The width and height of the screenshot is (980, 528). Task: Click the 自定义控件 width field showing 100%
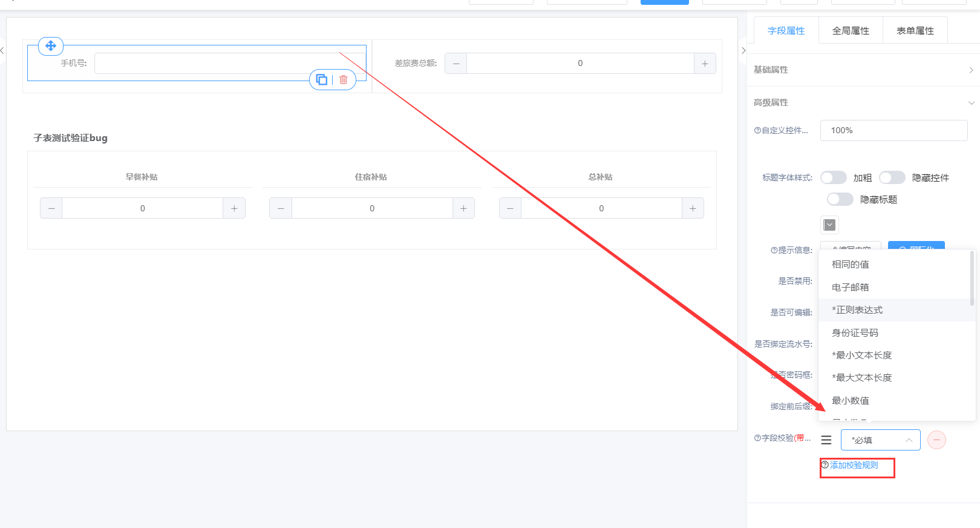tap(894, 130)
